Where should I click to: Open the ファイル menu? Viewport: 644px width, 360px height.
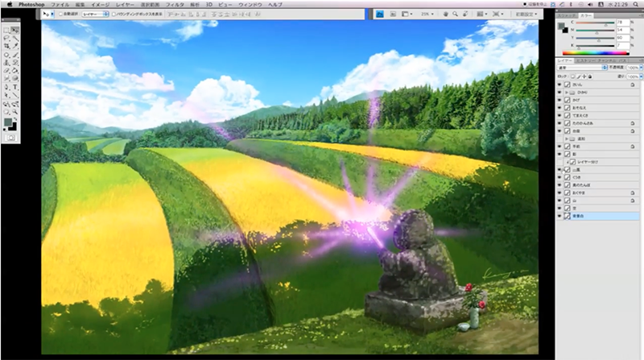pyautogui.click(x=60, y=5)
